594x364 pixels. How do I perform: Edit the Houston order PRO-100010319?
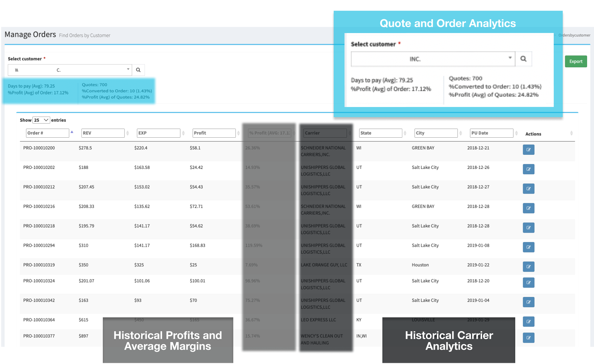[x=528, y=267]
